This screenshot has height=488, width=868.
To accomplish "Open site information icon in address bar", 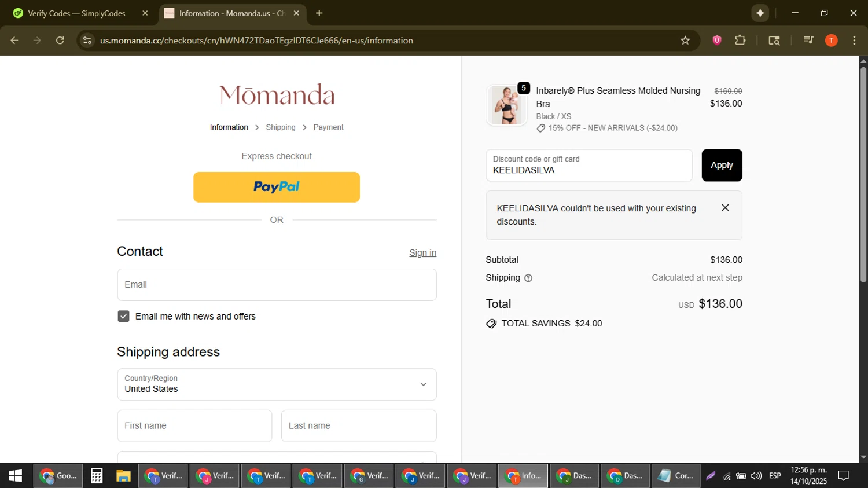I will 87,41.
